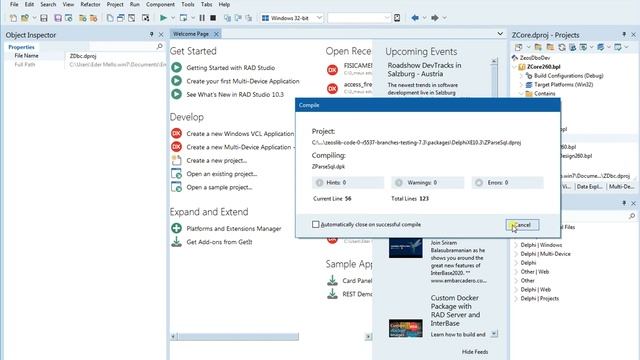
Task: Click the Open file toolbar icon
Action: coord(25,18)
